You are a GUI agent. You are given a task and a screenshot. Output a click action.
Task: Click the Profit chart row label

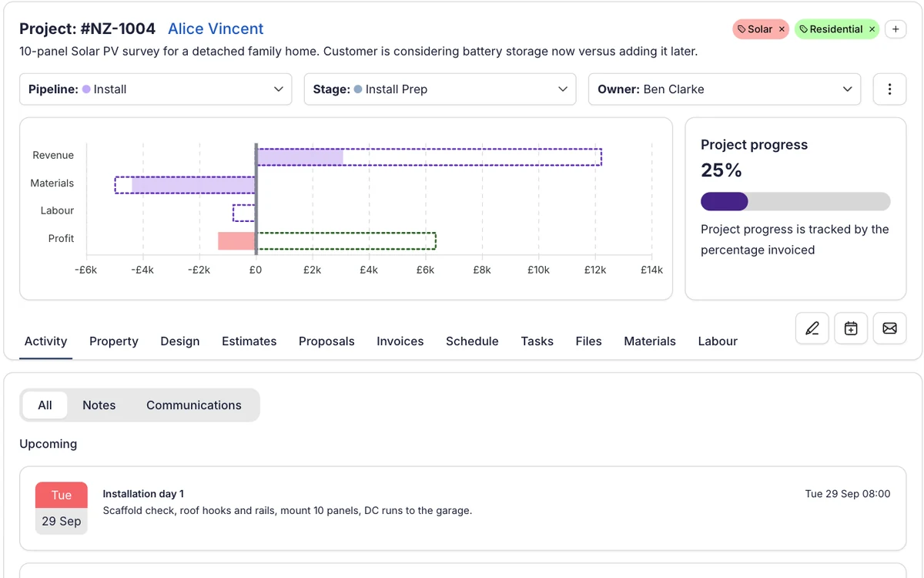pos(61,238)
